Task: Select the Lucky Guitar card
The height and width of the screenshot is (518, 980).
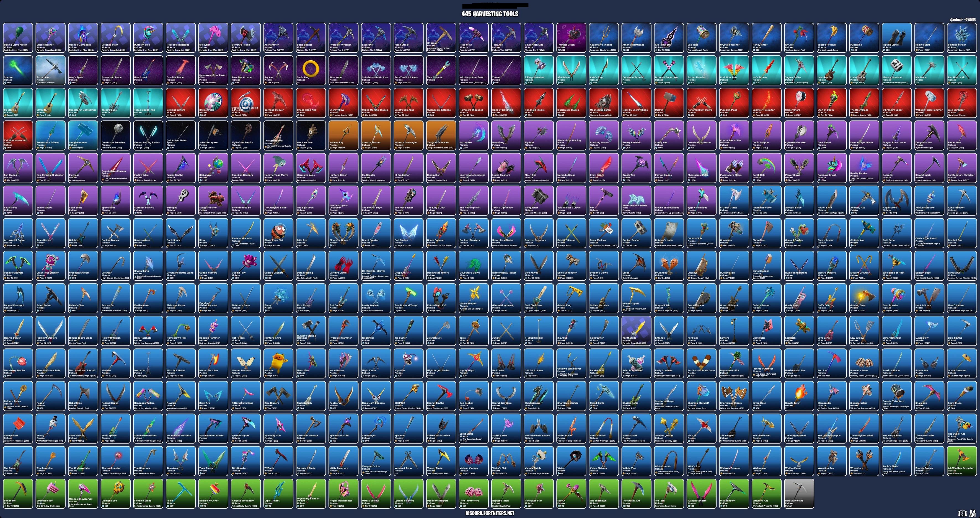Action: click(x=863, y=70)
